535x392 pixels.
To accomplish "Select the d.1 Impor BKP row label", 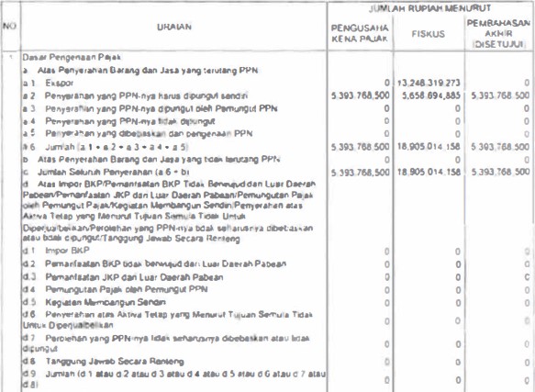I will tap(56, 251).
